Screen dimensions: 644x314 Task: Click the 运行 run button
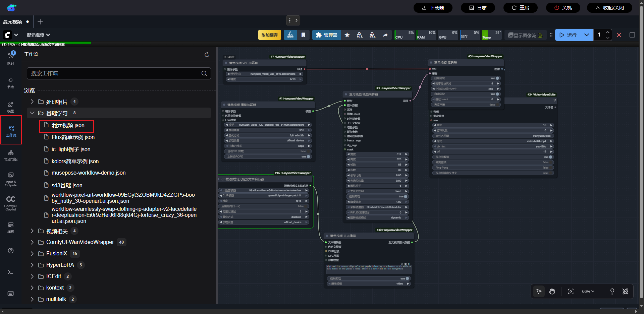click(x=569, y=35)
